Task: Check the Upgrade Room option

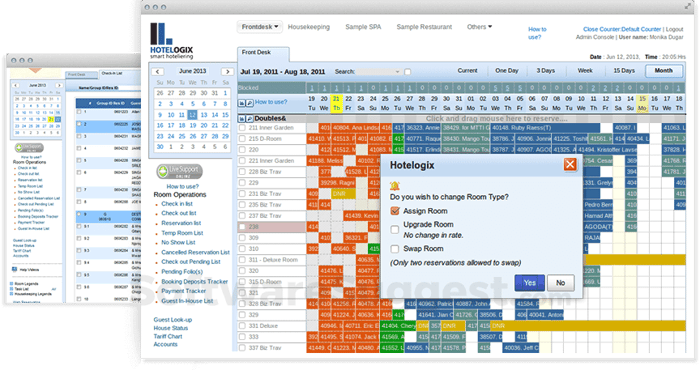Action: tap(395, 229)
